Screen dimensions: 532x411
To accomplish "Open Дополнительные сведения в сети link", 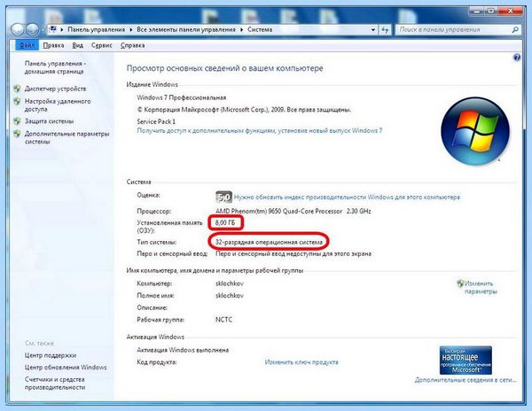I will click(465, 380).
